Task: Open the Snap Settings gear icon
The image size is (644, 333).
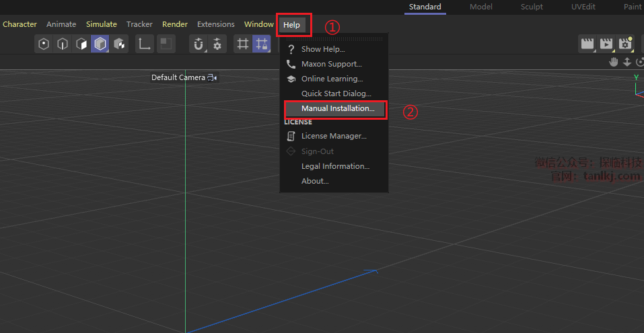Action: click(217, 44)
